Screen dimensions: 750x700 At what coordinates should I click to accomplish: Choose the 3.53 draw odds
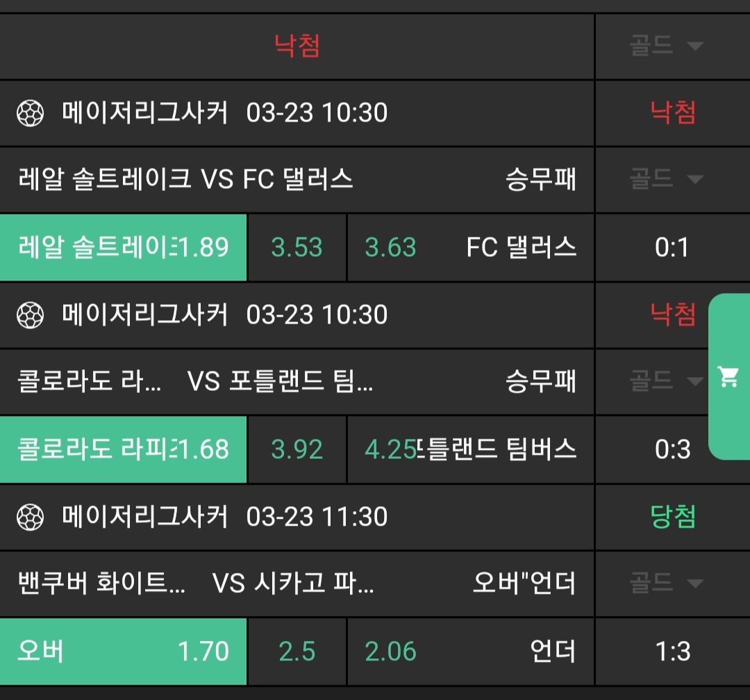coord(297,247)
